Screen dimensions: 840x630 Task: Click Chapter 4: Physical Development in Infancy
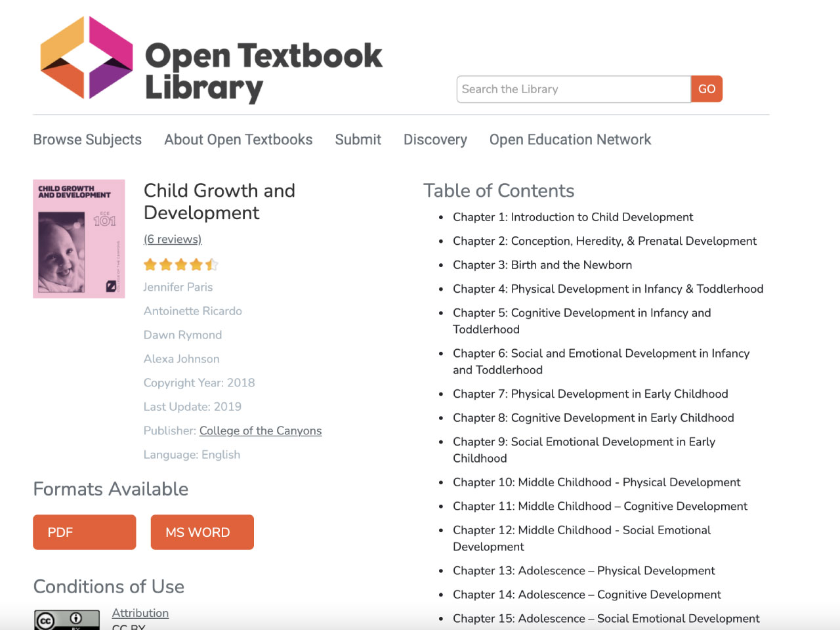pos(608,289)
